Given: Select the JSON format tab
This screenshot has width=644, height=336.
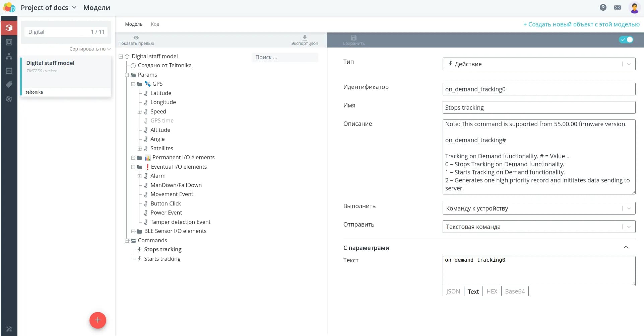Looking at the screenshot, I should (x=453, y=291).
